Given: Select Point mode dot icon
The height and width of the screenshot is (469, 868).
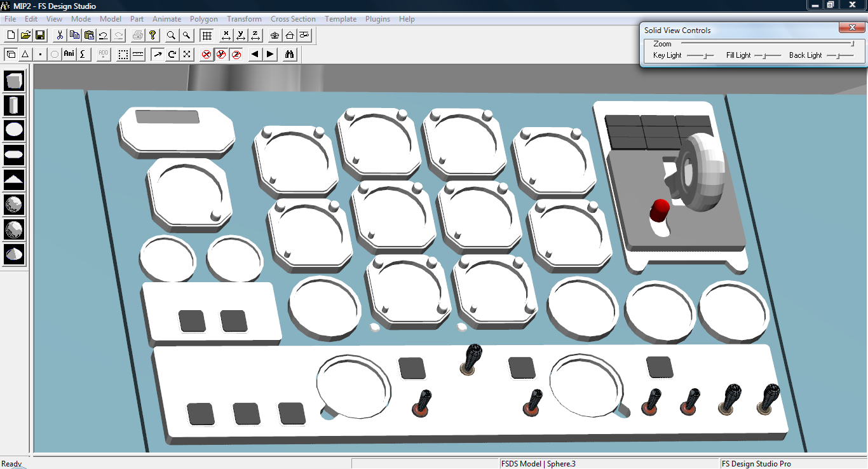Looking at the screenshot, I should (x=40, y=54).
